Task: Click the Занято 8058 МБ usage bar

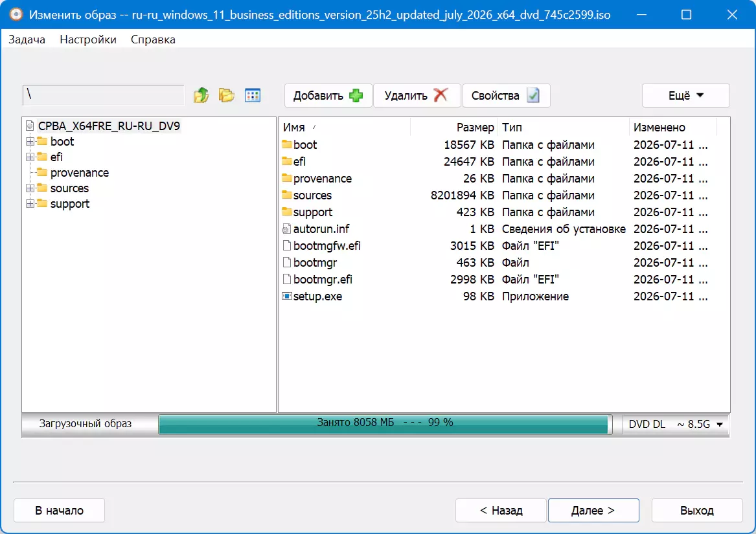Action: click(385, 424)
